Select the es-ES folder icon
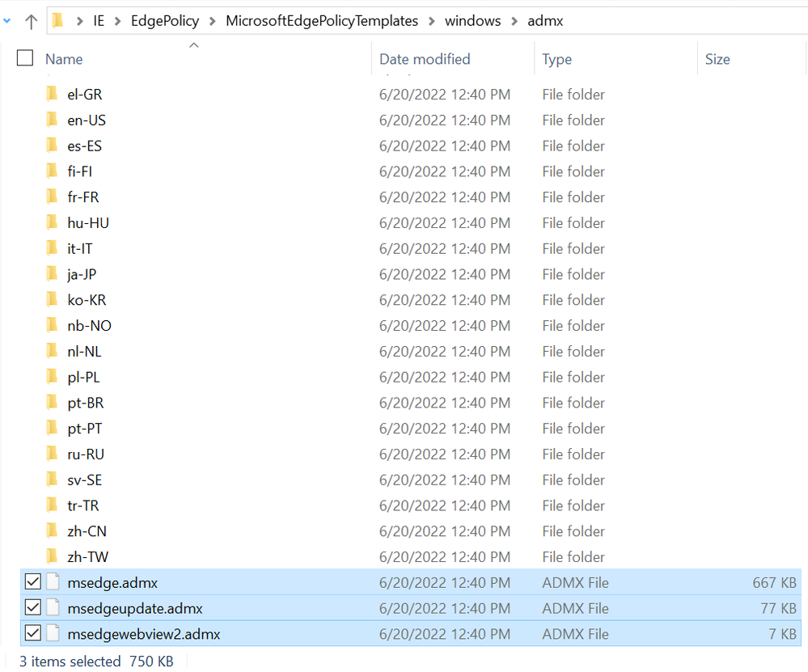This screenshot has height=672, width=808. (x=52, y=146)
